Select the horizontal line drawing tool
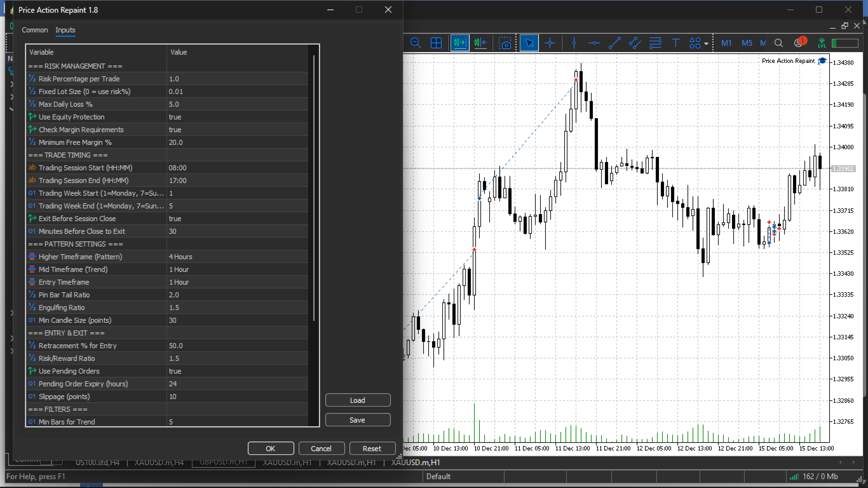Image resolution: width=868 pixels, height=488 pixels. 594,43
